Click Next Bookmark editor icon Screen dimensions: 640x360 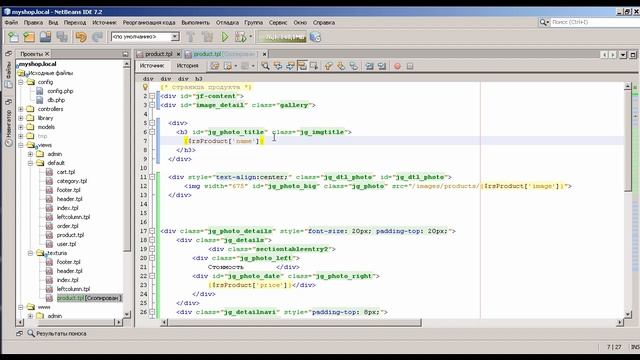[x=341, y=66]
